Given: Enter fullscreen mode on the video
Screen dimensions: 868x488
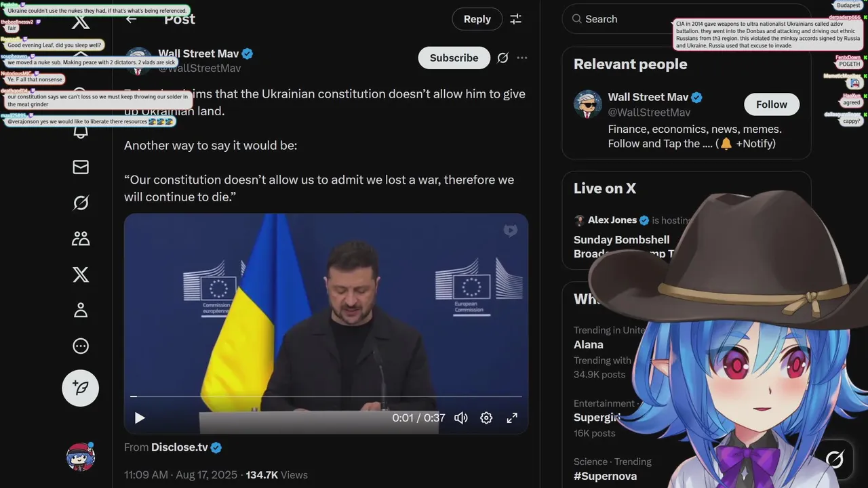Looking at the screenshot, I should (x=512, y=418).
